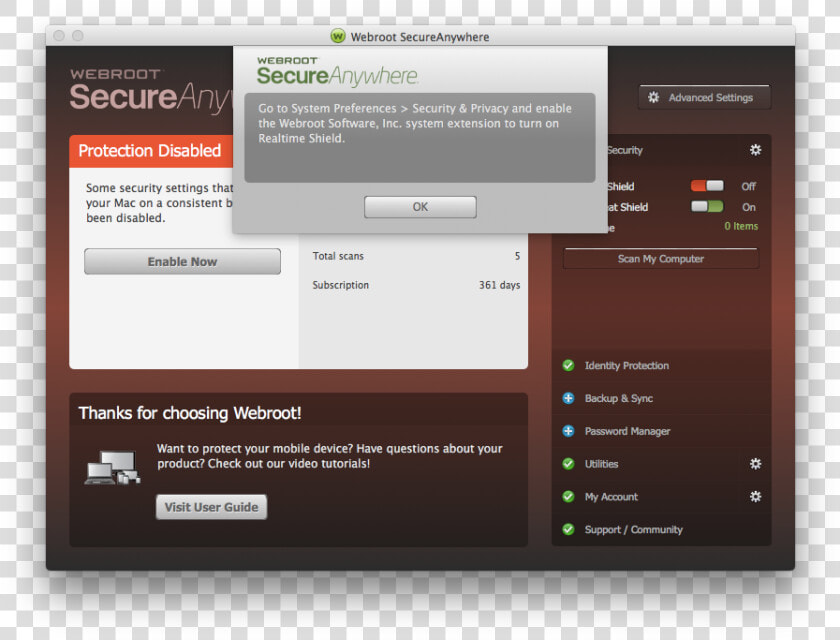Click the My Account green check icon

click(568, 496)
